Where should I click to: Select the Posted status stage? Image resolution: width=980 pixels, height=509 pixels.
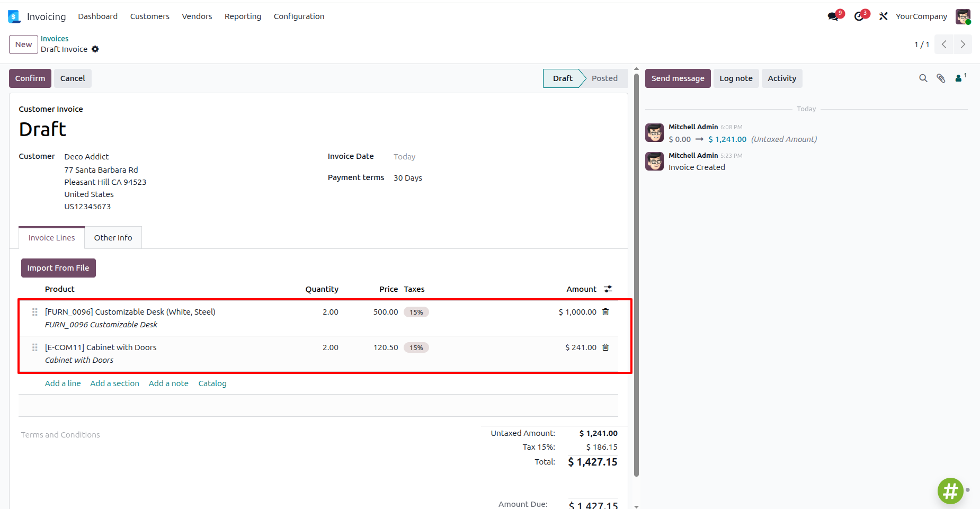click(604, 78)
